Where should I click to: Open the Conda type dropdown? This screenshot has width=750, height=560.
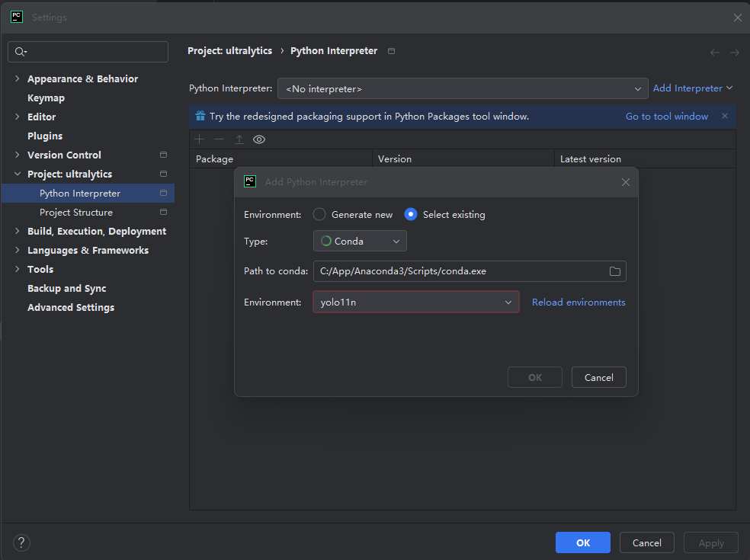pyautogui.click(x=360, y=242)
